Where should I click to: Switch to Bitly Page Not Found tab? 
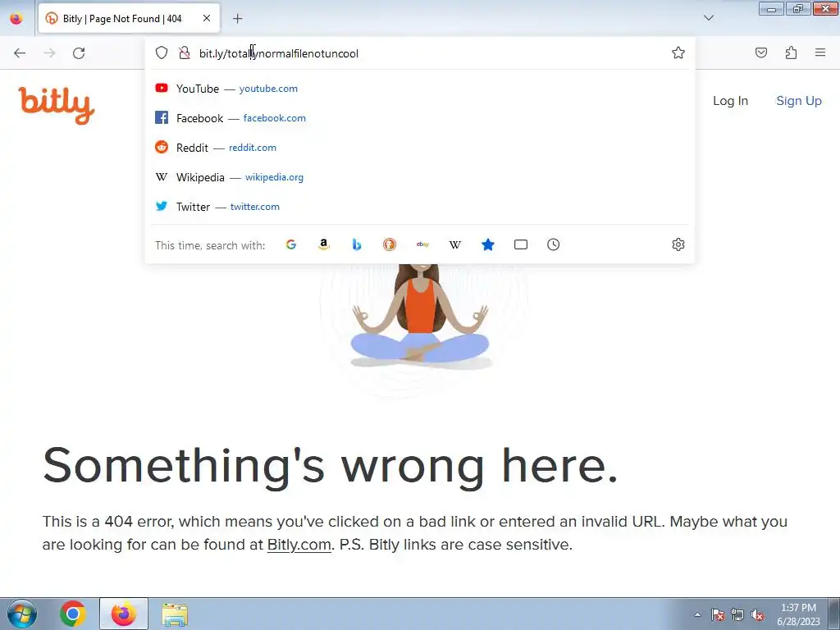pyautogui.click(x=129, y=19)
